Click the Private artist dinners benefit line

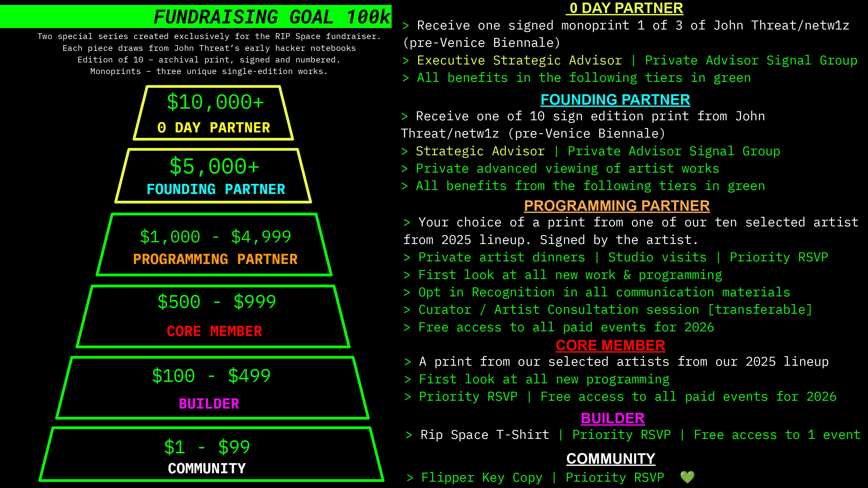[x=501, y=257]
